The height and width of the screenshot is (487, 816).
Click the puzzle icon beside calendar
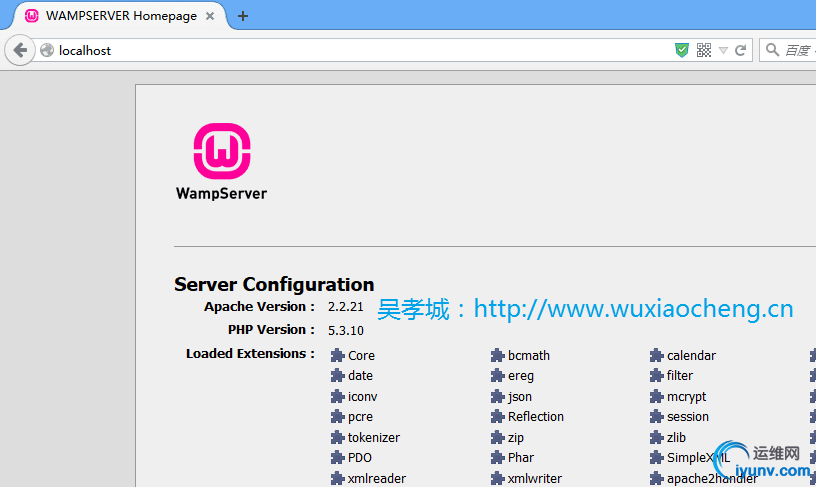tap(657, 355)
